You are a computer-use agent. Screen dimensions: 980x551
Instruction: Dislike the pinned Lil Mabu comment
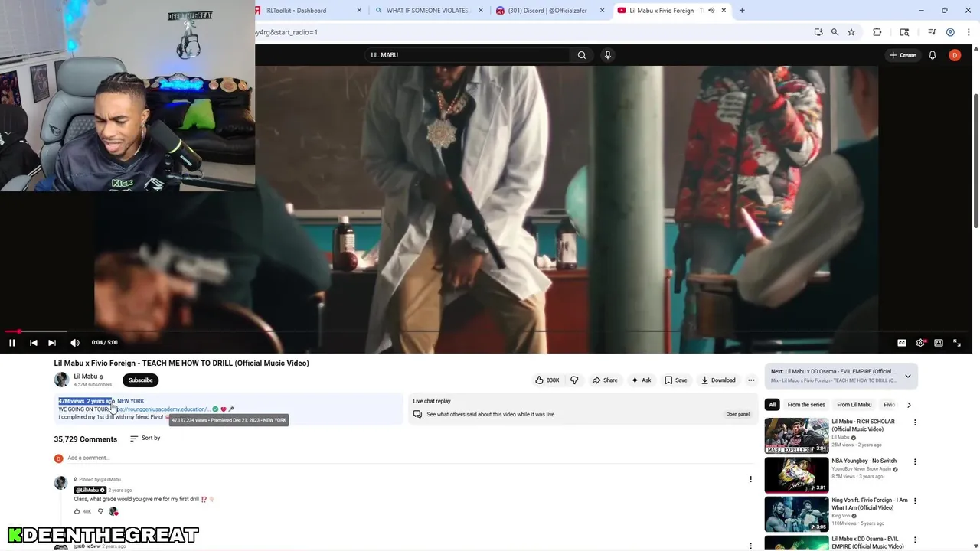click(x=100, y=511)
